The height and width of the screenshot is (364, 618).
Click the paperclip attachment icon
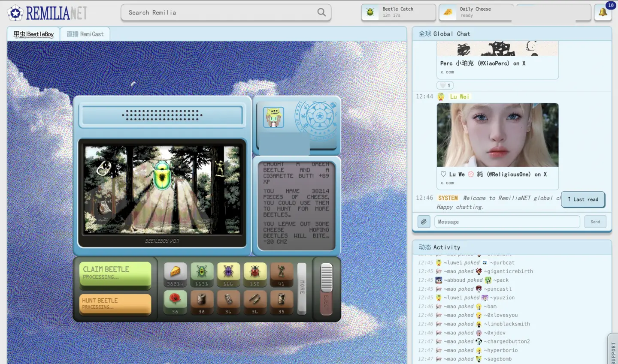tap(424, 222)
